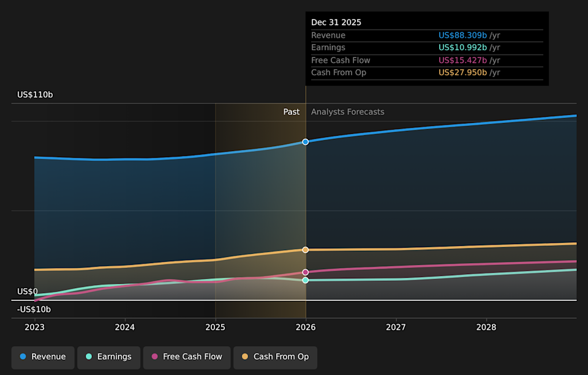Viewport: 588px width, 375px height.
Task: Select the US$10.992b Earnings tooltip value
Action: [x=462, y=48]
